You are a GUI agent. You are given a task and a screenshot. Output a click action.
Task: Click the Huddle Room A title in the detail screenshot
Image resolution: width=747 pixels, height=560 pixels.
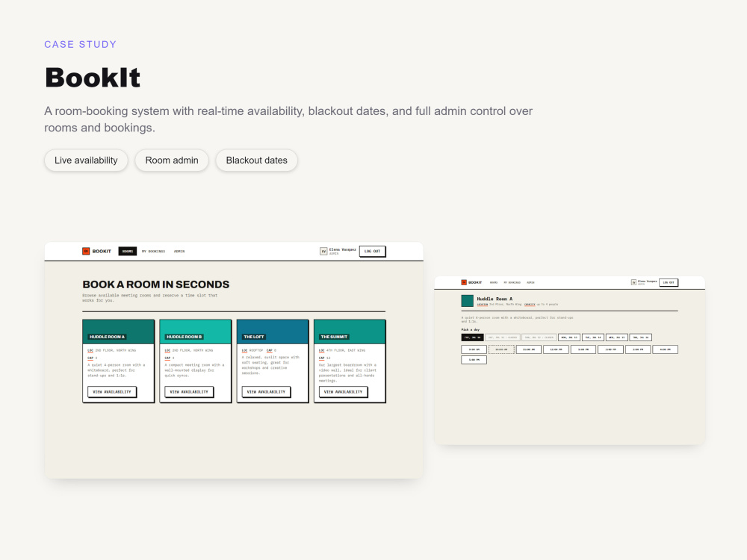tap(495, 299)
